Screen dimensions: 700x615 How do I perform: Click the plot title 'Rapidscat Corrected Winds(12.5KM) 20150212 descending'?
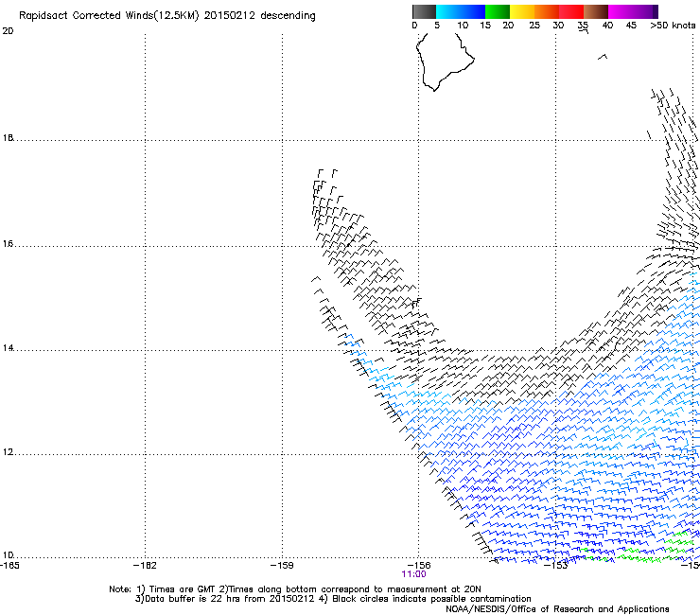click(x=167, y=16)
